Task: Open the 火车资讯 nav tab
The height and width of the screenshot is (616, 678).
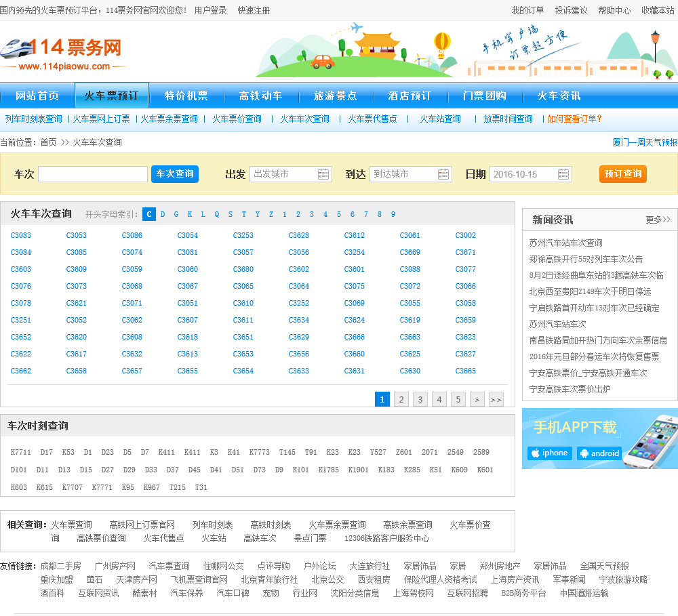Action: pos(559,96)
